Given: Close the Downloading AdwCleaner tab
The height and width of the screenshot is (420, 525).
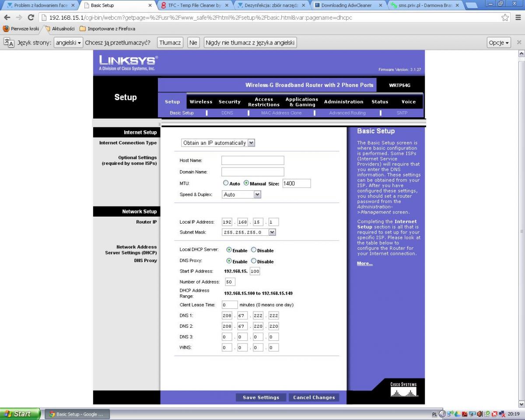Looking at the screenshot, I should pos(380,6).
